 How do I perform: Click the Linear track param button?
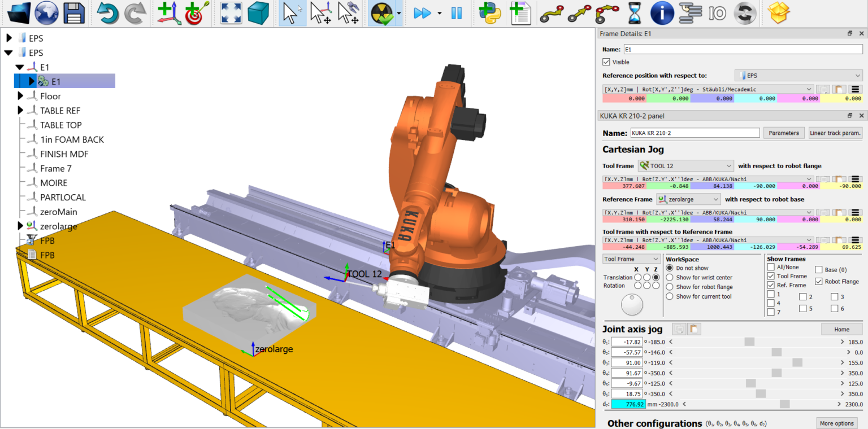[835, 133]
